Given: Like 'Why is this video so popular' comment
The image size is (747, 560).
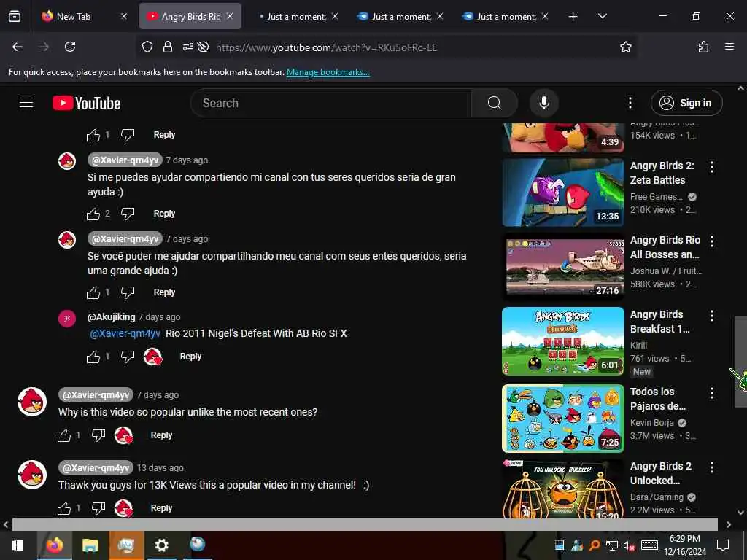Looking at the screenshot, I should coord(64,435).
